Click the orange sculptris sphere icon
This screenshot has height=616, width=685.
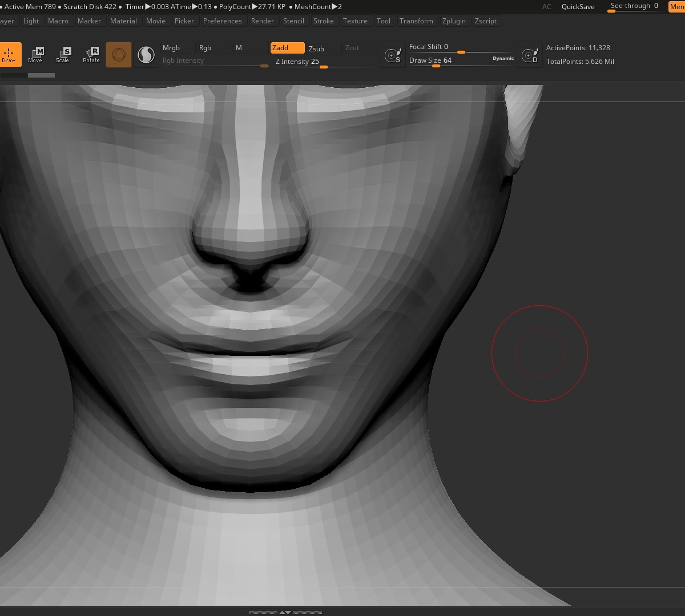[x=119, y=55]
